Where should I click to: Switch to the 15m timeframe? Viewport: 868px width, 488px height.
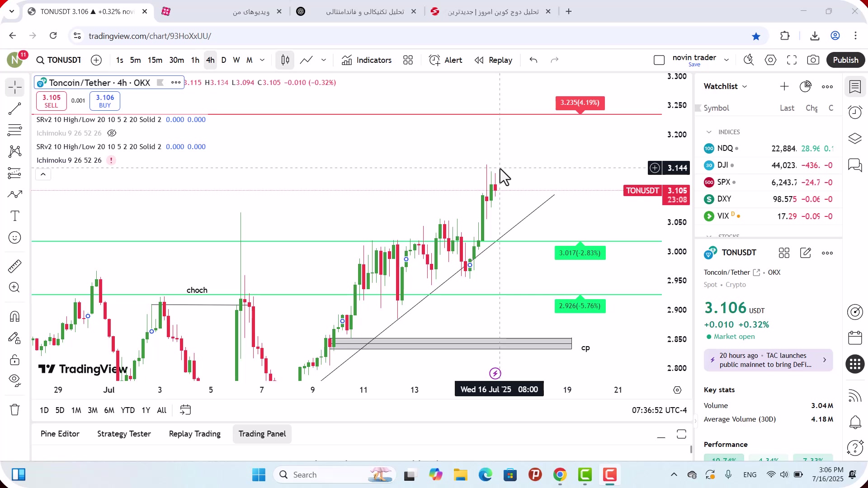coord(155,60)
